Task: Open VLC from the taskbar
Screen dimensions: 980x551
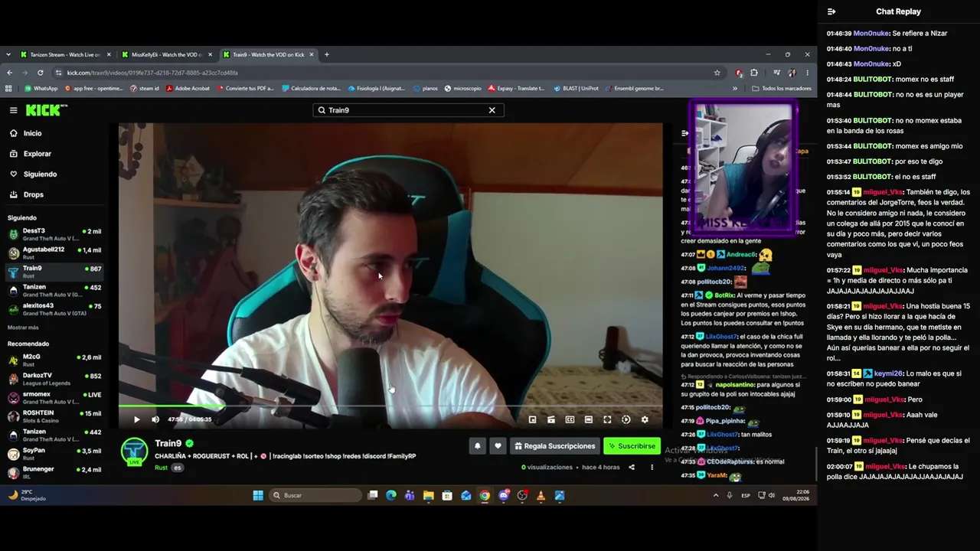Action: click(541, 495)
